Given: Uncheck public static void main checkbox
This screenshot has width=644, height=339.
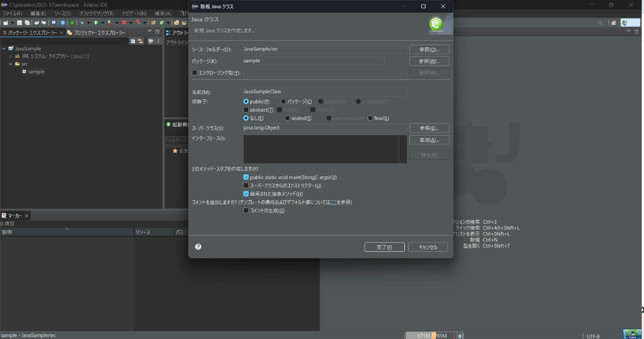Looking at the screenshot, I should point(246,177).
